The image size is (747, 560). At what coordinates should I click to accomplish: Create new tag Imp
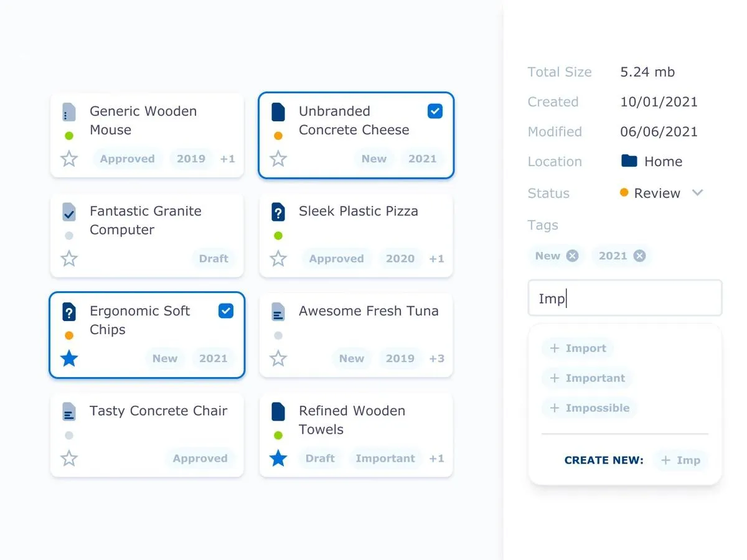click(680, 460)
